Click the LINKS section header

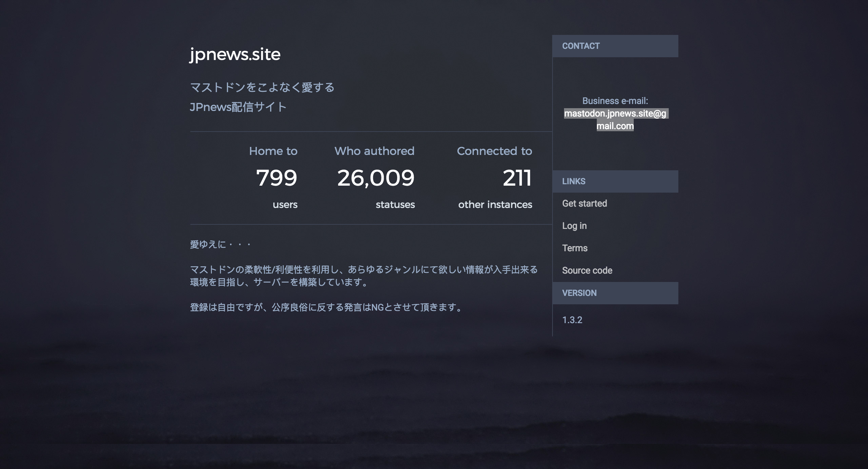[x=615, y=181]
